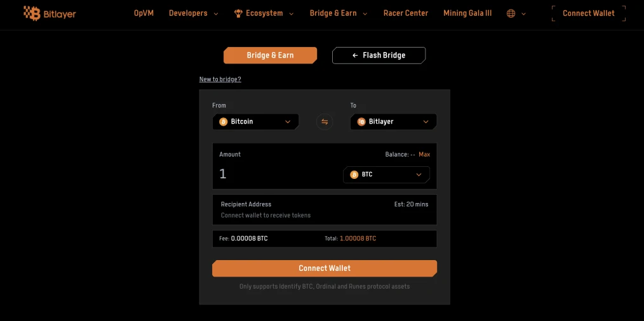
Task: Expand the language selector chevron
Action: click(523, 13)
